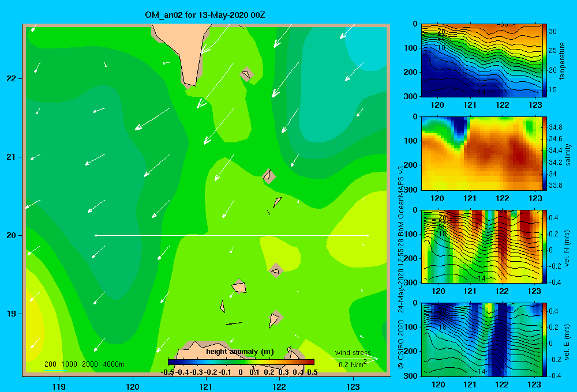Screen dimensions: 577x392
Task: Select the height anomaly color bar
Action: pyautogui.click(x=241, y=361)
